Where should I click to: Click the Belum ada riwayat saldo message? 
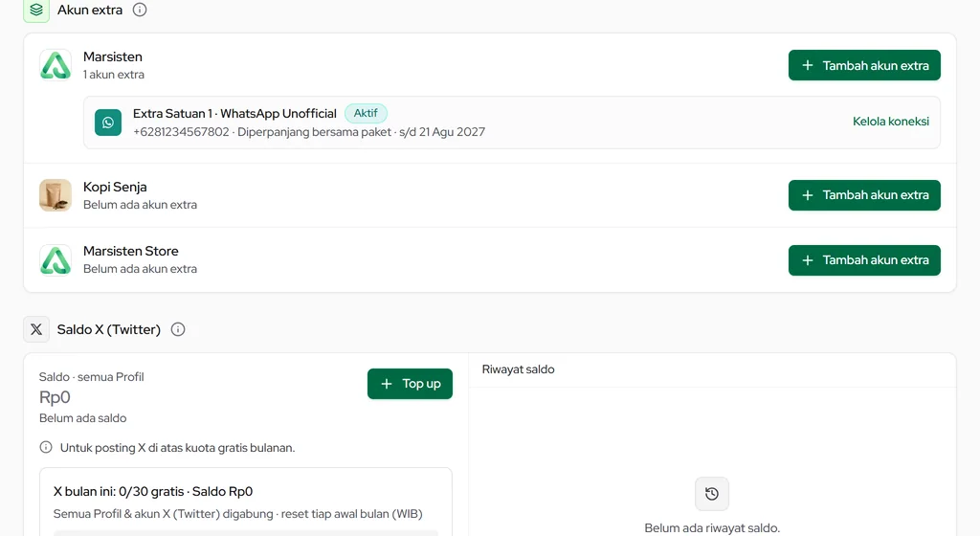[x=712, y=528]
